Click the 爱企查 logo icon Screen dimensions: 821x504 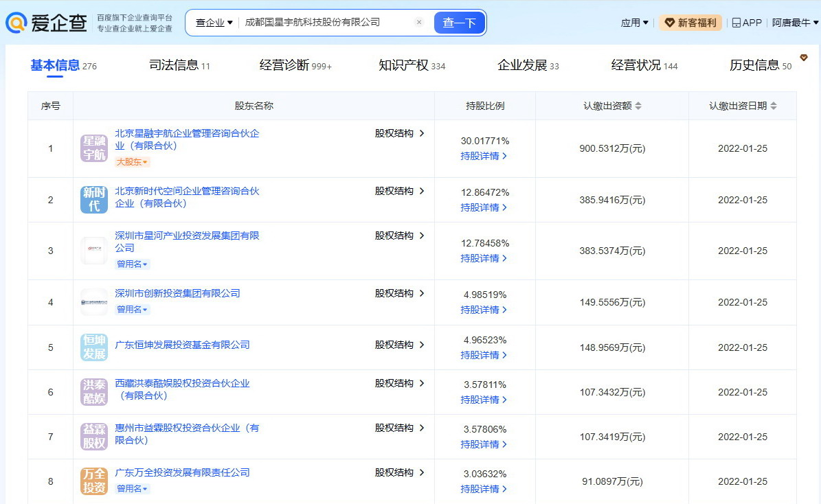click(16, 23)
